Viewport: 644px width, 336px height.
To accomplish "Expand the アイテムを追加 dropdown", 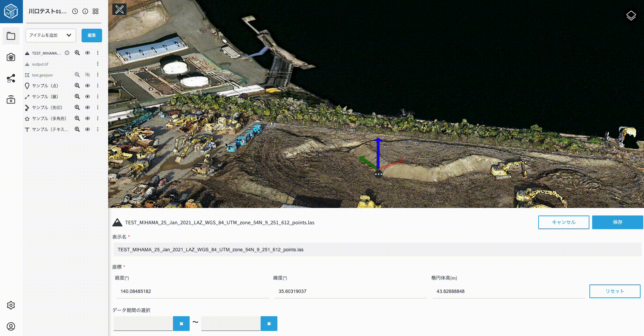I will 51,35.
